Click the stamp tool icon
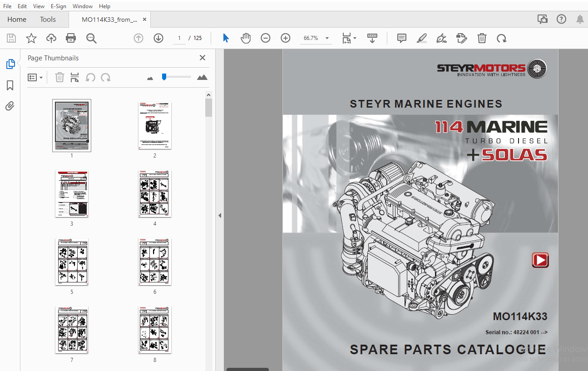588x371 pixels. click(462, 38)
